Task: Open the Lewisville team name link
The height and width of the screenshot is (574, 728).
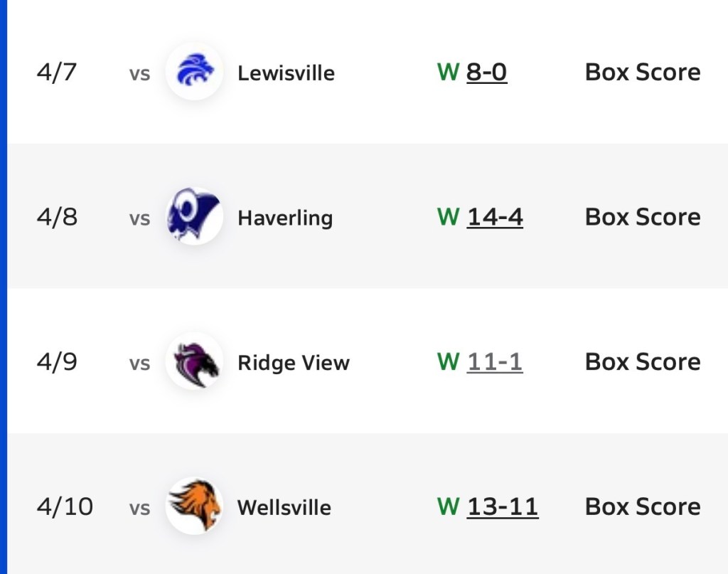Action: click(x=286, y=73)
